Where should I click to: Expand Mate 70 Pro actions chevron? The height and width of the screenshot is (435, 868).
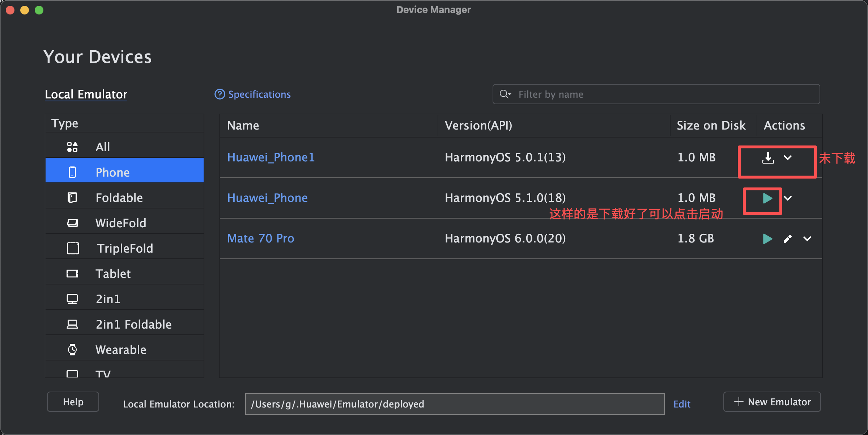coord(807,239)
